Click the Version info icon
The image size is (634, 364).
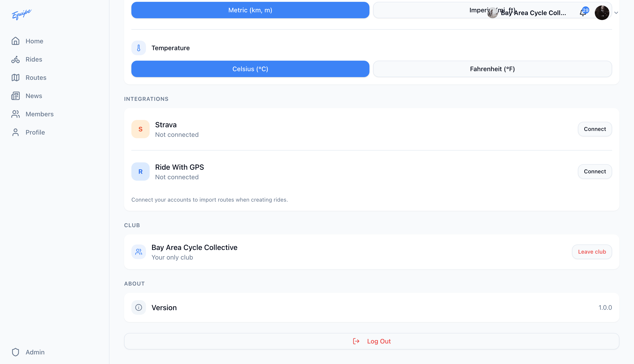point(139,307)
